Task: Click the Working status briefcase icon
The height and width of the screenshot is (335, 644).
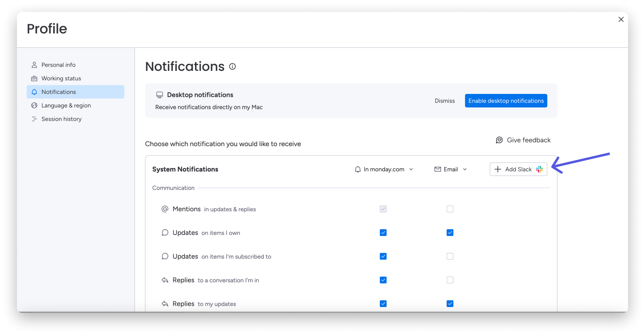Action: 34,78
